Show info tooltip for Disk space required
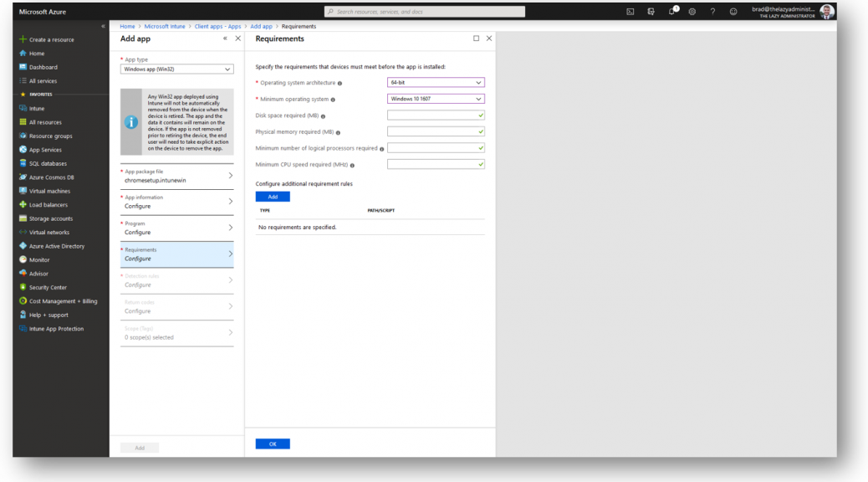The height and width of the screenshot is (482, 868). [324, 116]
